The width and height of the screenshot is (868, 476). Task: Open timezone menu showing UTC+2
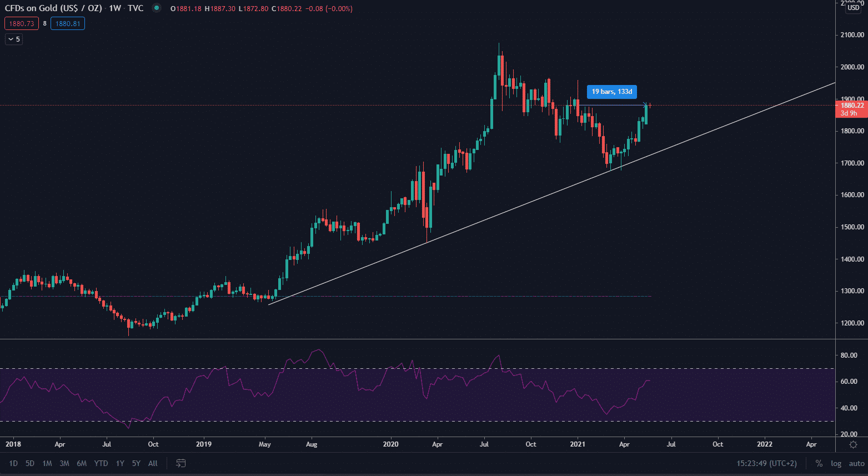pos(766,463)
